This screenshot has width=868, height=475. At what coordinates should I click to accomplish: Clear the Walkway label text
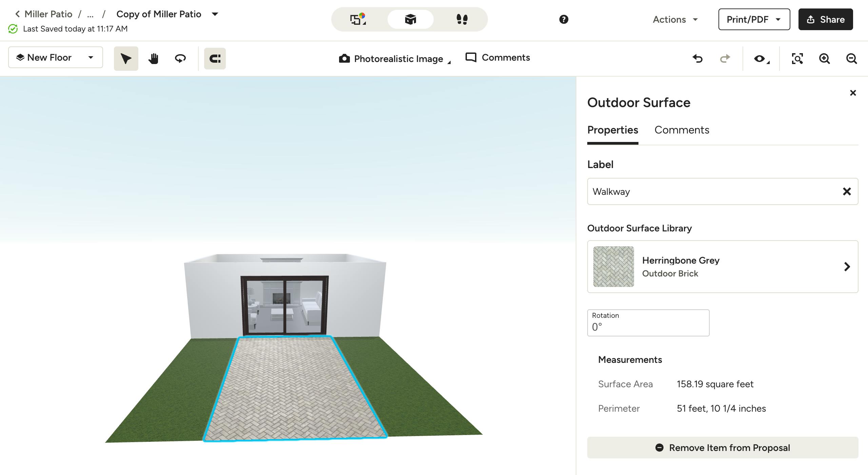click(x=847, y=191)
